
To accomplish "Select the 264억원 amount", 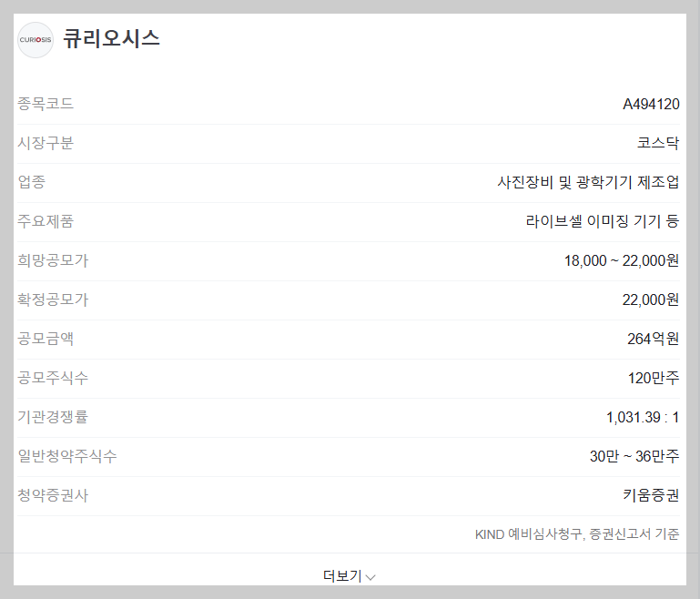I will click(654, 339).
